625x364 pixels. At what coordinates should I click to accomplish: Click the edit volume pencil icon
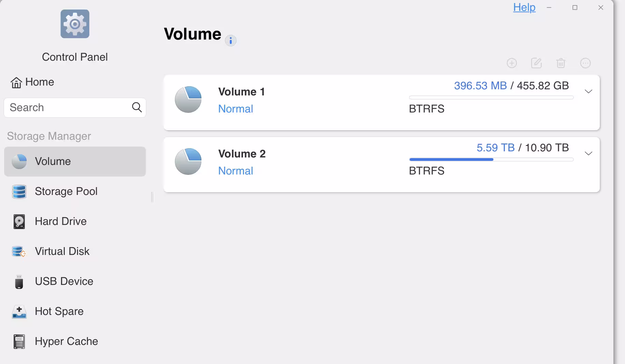click(536, 63)
